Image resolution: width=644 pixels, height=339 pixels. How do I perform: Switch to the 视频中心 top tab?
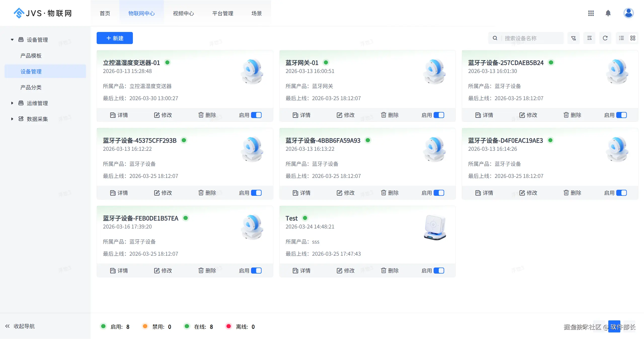click(x=183, y=13)
